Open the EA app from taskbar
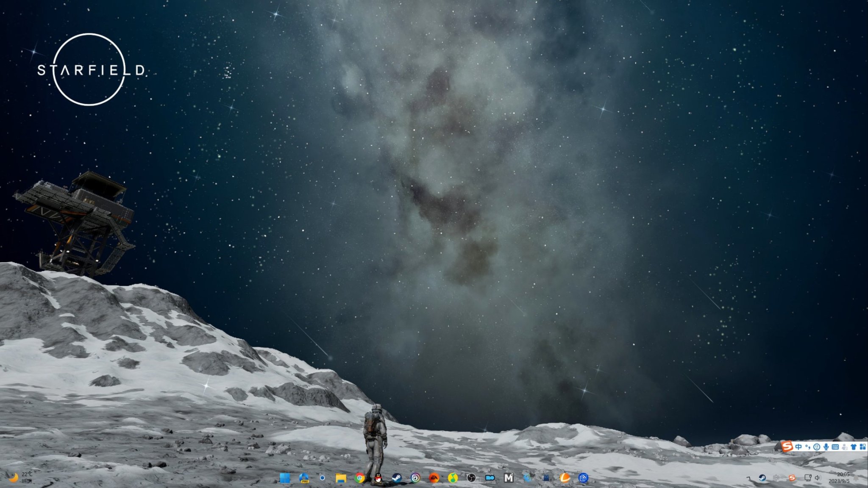The height and width of the screenshot is (488, 868). click(434, 478)
